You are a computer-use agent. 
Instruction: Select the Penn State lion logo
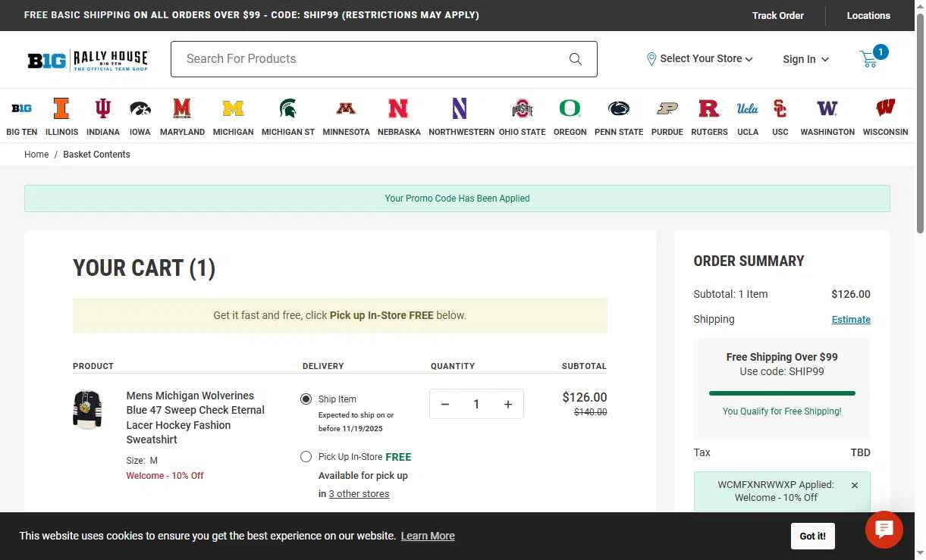pyautogui.click(x=619, y=108)
